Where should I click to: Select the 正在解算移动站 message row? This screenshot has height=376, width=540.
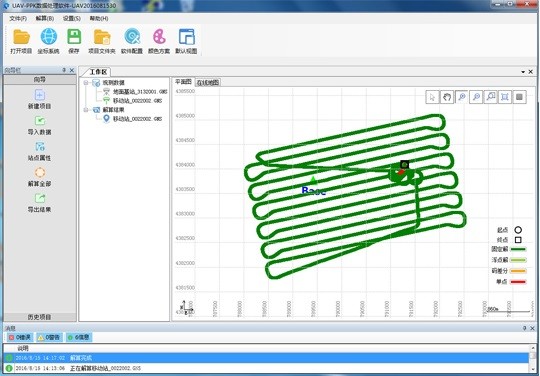(x=266, y=368)
